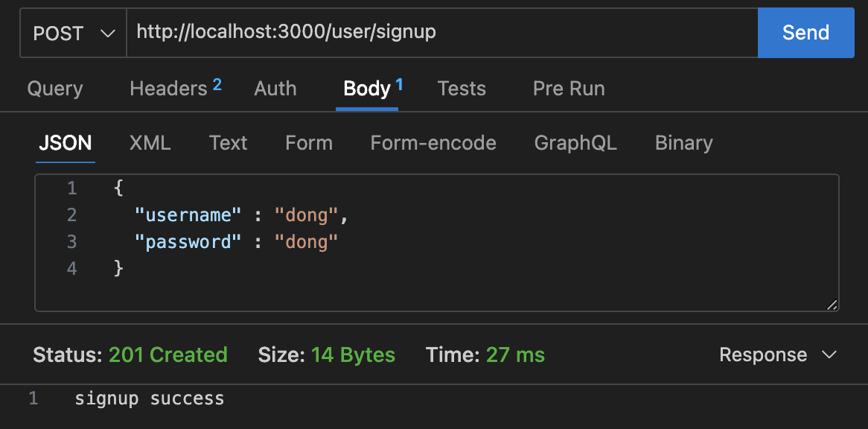Choose Form-encode body type
The image size is (868, 429).
coord(433,143)
